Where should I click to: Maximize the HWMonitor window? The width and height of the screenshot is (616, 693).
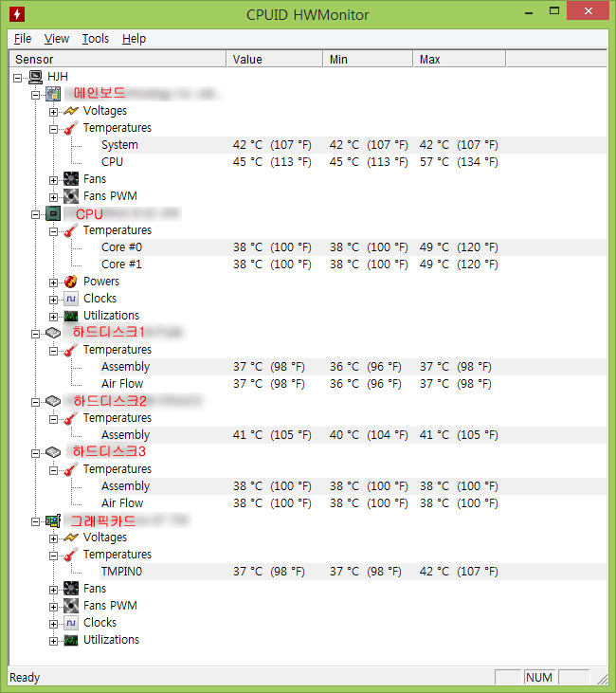point(554,11)
